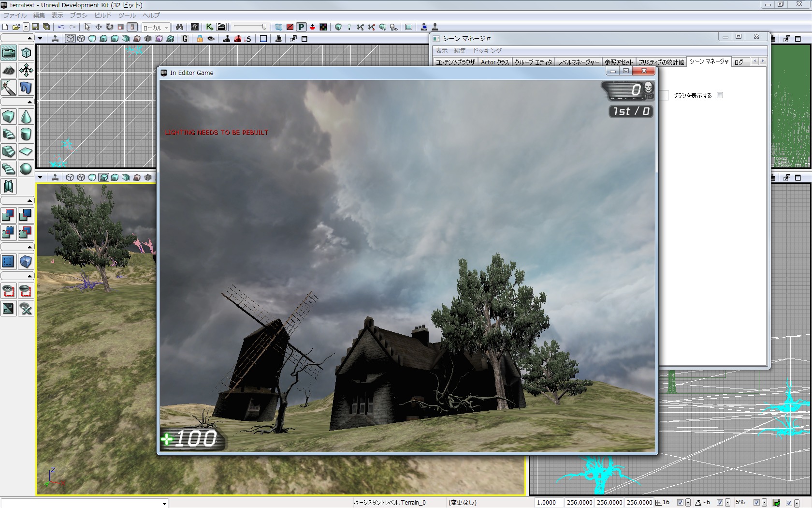Switch to the Actor クラス tab

[x=494, y=62]
